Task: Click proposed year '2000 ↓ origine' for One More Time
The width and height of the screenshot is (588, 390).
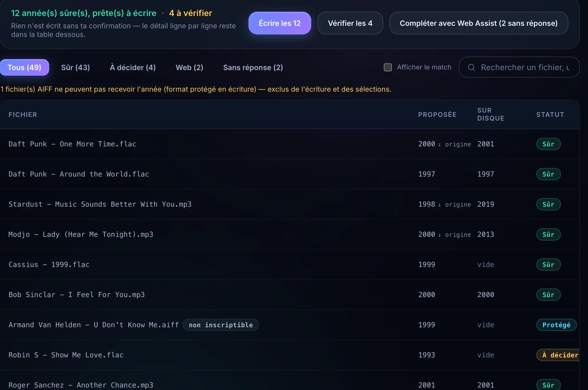Action: click(444, 144)
